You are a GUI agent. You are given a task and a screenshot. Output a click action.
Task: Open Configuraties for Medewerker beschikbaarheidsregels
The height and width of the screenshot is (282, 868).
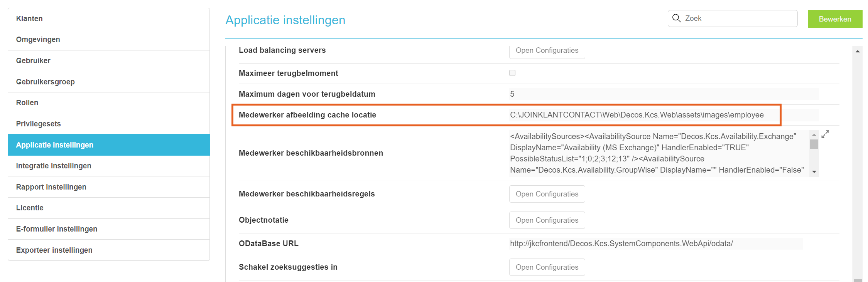[x=547, y=194]
